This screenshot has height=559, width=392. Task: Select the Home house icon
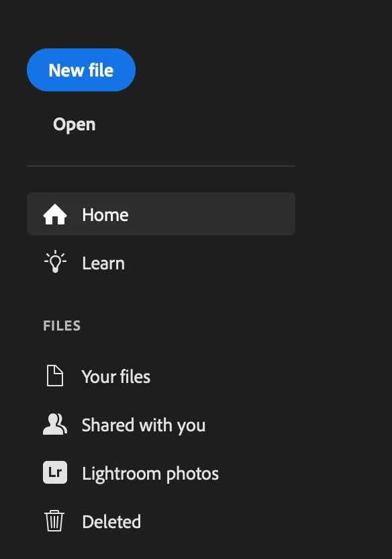point(55,214)
